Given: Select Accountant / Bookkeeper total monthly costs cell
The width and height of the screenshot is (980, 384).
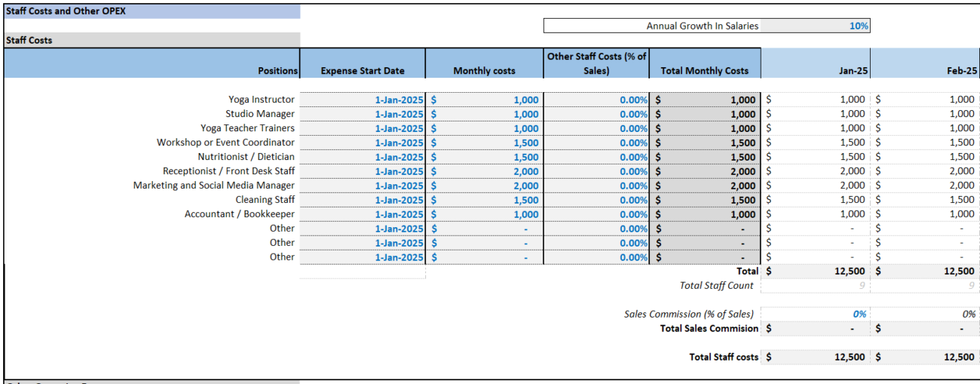Looking at the screenshot, I should coord(705,214).
